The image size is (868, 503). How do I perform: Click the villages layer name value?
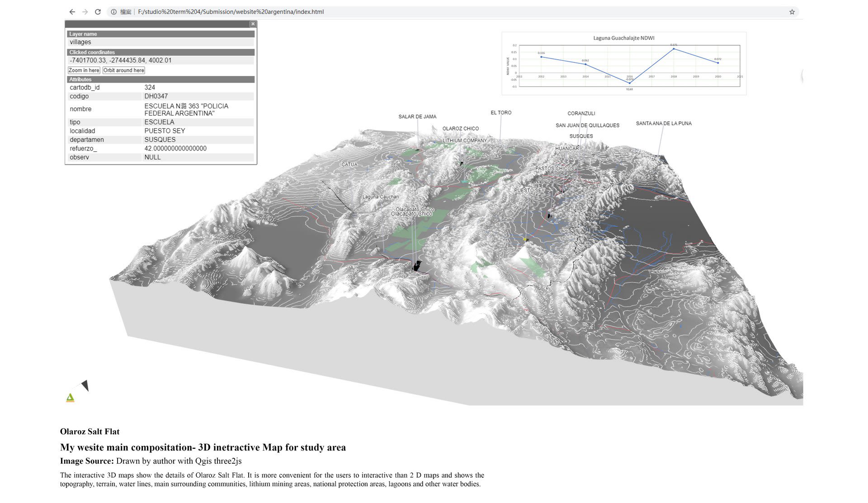point(80,42)
